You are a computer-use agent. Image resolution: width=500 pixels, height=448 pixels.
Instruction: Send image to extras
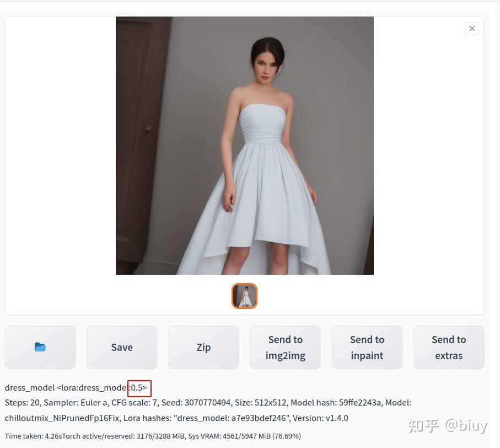(x=449, y=347)
